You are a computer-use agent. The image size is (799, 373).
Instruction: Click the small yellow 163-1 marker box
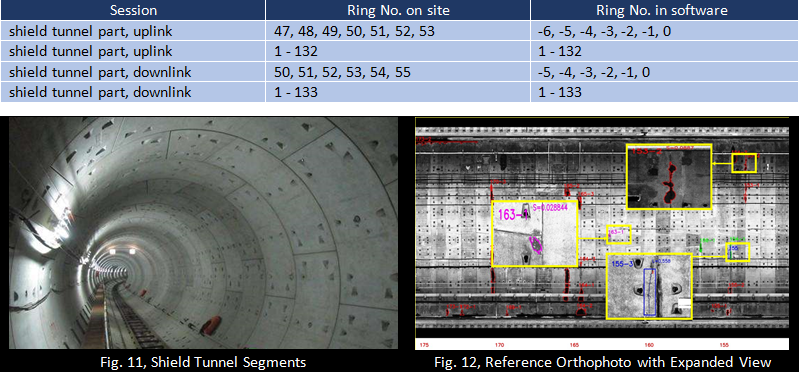619,234
